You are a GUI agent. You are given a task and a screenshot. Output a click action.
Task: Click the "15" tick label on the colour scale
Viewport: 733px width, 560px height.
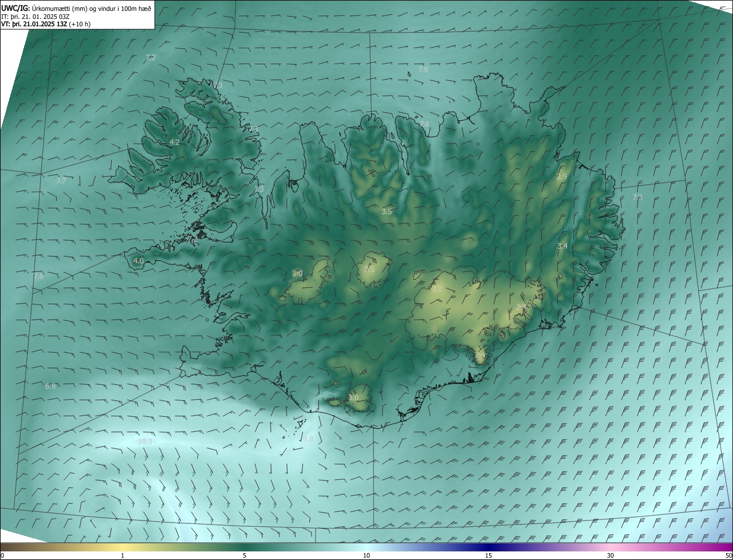coord(488,556)
